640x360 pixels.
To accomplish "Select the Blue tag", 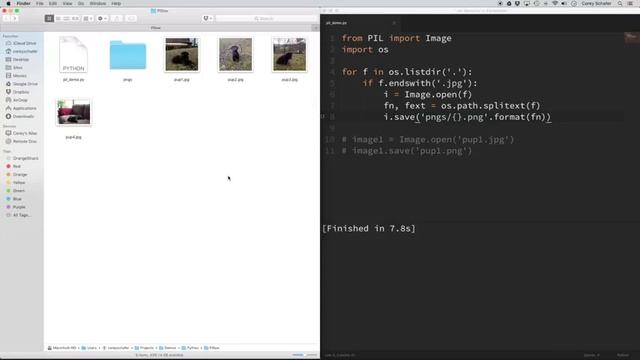I will point(14,199).
